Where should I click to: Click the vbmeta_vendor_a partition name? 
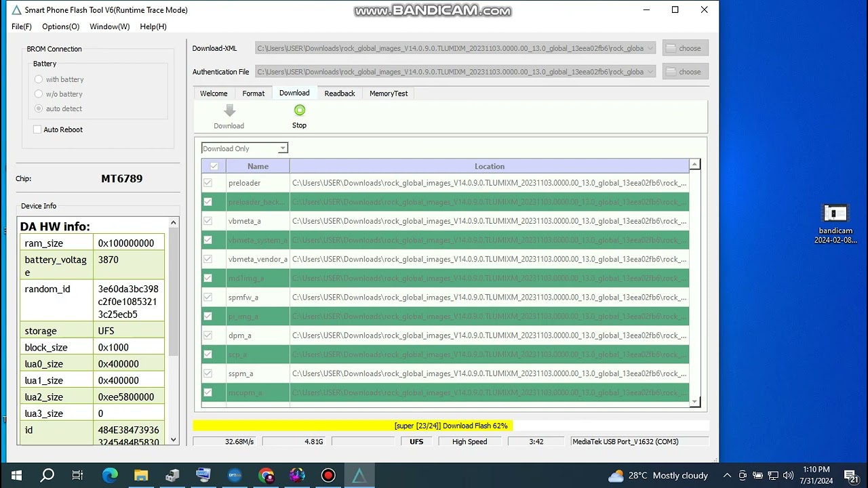(x=258, y=259)
